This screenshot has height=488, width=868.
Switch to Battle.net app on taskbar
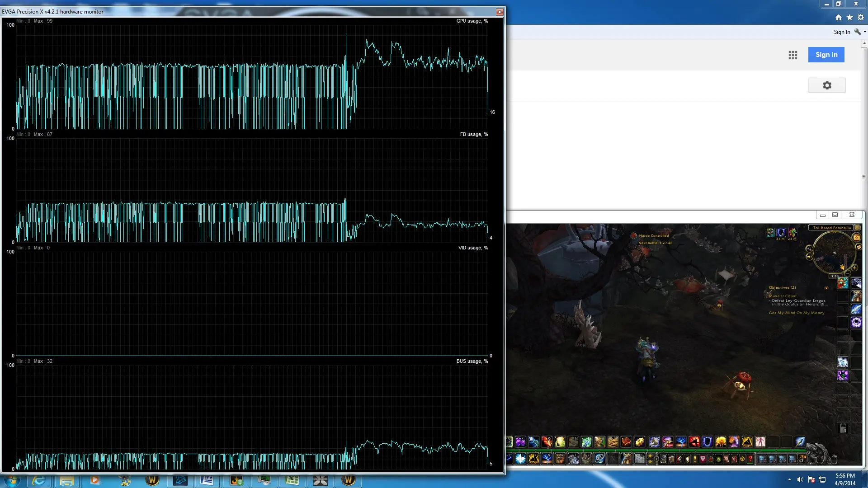coord(180,480)
